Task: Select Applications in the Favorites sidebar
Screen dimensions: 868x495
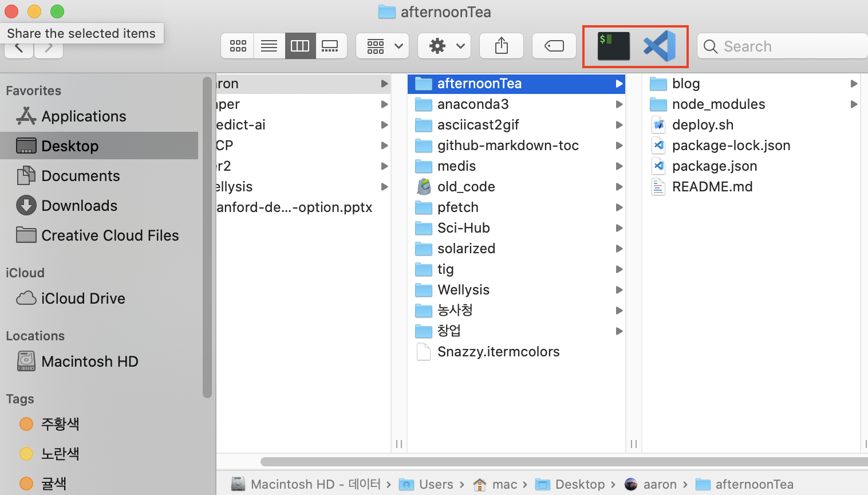Action: [x=84, y=116]
